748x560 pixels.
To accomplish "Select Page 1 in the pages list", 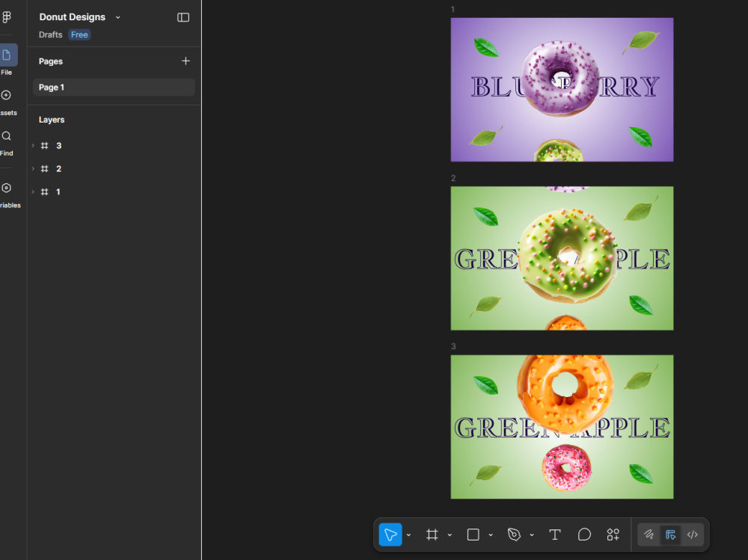I will (114, 87).
